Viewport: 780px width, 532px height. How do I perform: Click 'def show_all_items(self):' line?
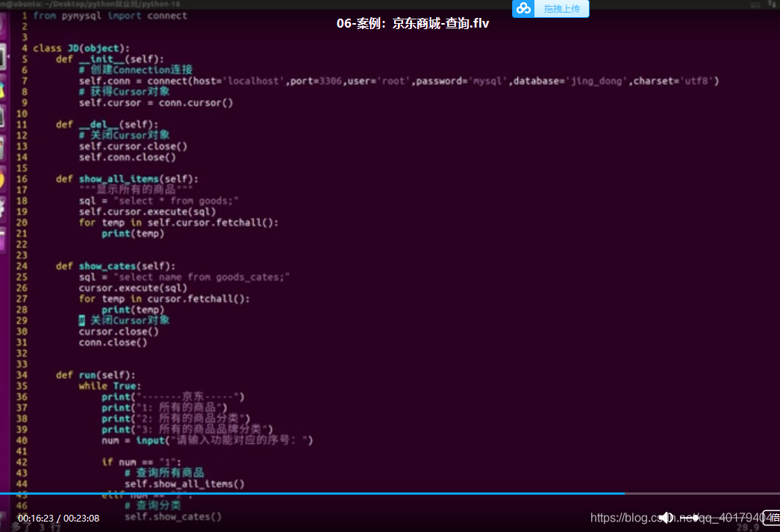(127, 179)
